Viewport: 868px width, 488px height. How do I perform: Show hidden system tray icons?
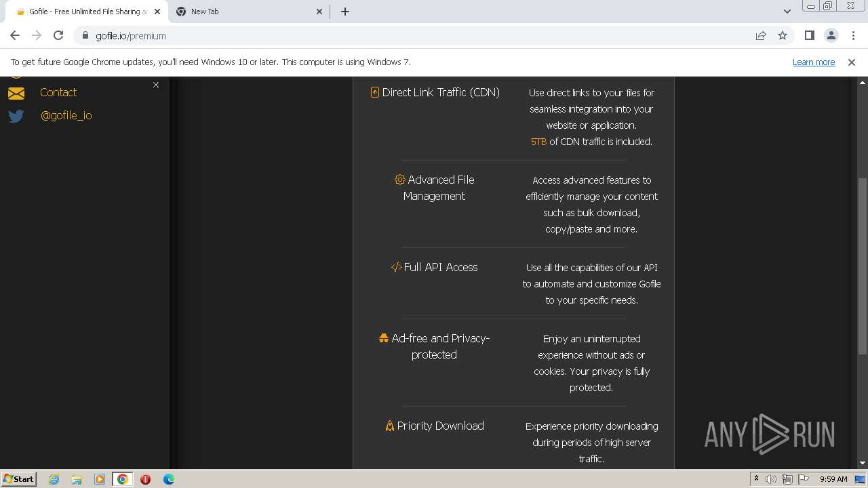[756, 479]
